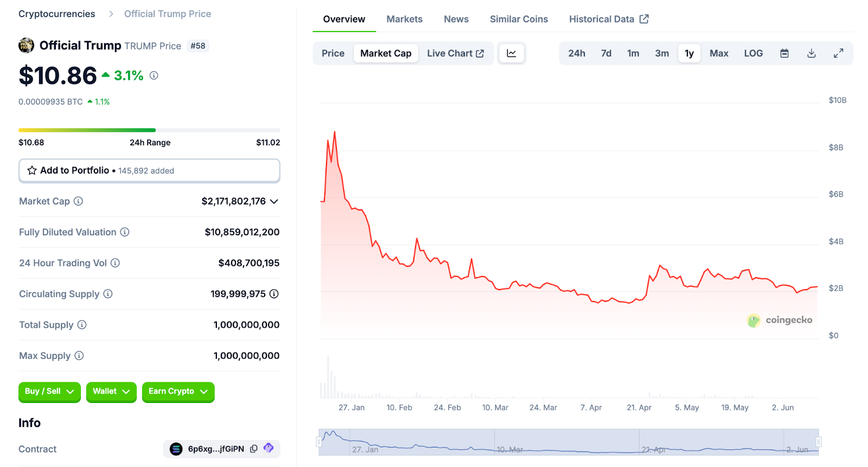868x467 pixels.
Task: Click the $10.86 price value
Action: 58,75
